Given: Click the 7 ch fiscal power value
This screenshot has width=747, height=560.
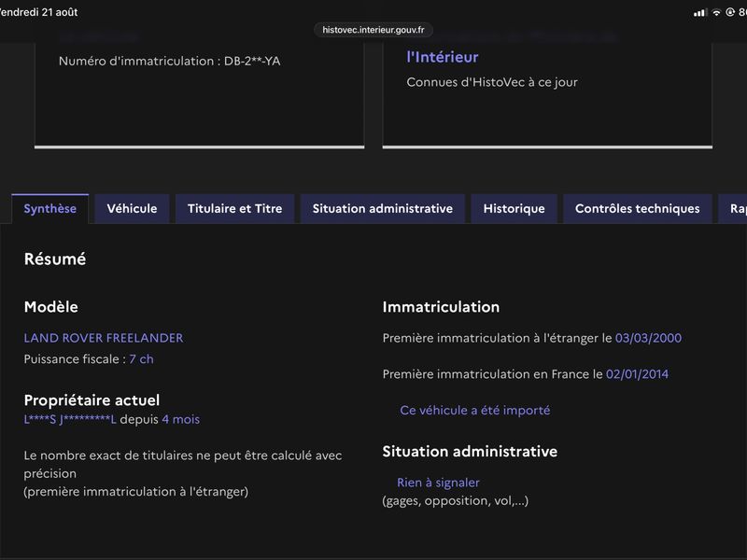Looking at the screenshot, I should [142, 359].
